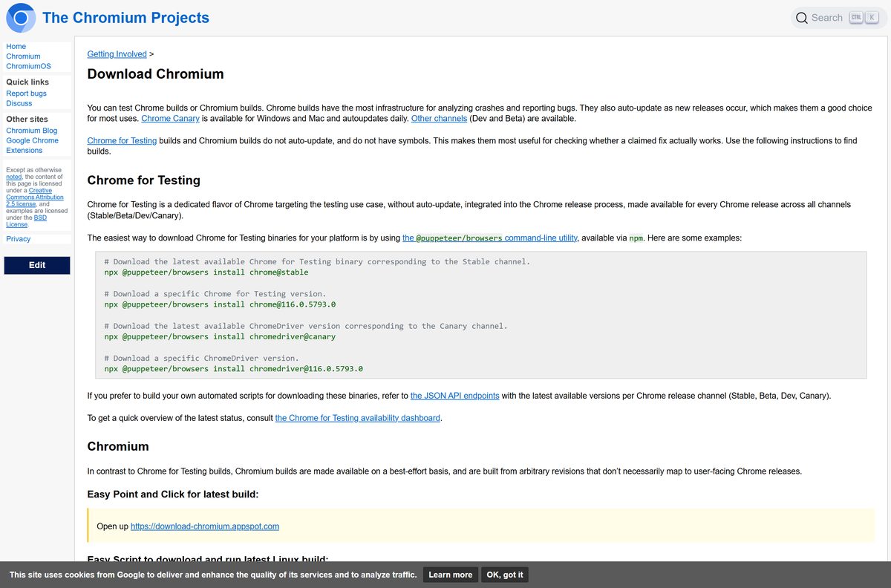Open the Chromium sidebar link
The width and height of the screenshot is (891, 588).
coord(23,56)
